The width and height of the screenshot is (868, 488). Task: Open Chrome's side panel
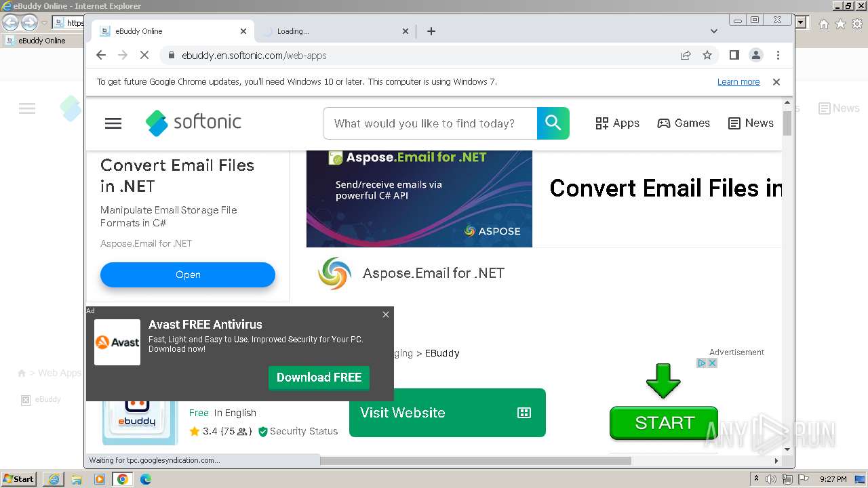(734, 55)
